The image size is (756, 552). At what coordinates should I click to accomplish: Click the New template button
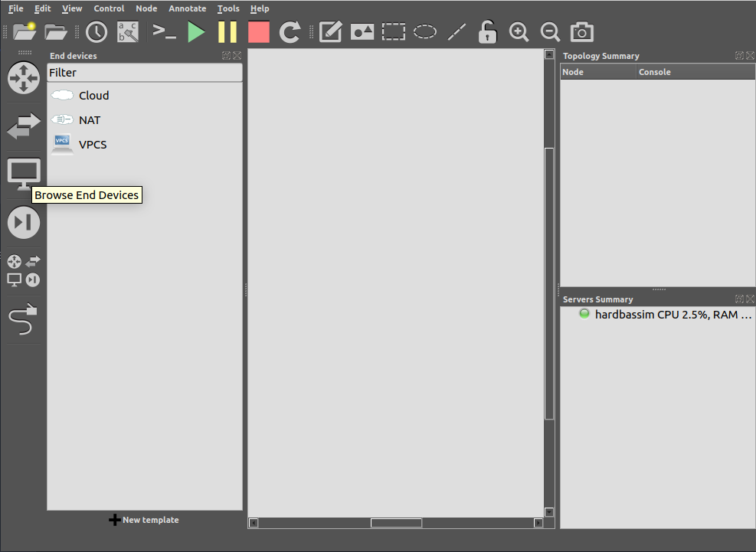pyautogui.click(x=144, y=520)
